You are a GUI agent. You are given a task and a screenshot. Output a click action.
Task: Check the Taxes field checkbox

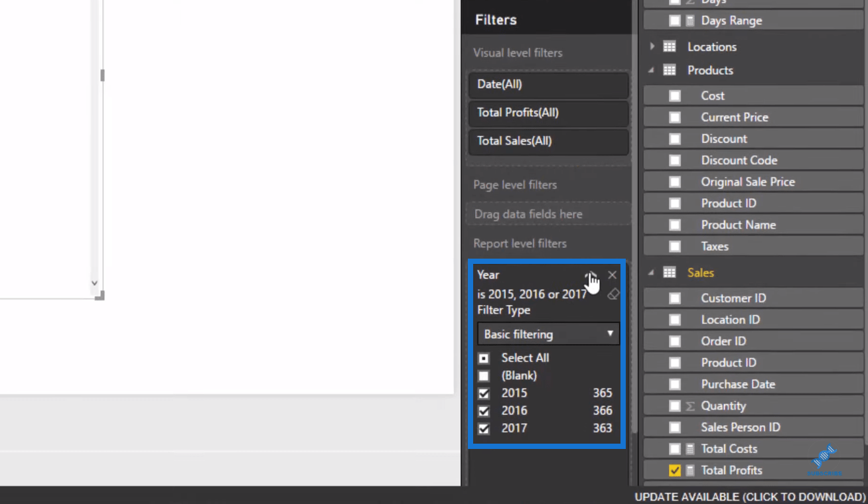point(675,247)
